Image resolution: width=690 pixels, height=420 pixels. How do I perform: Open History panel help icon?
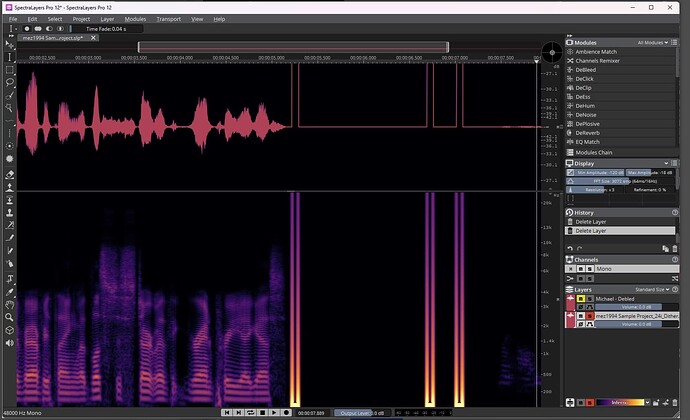675,212
